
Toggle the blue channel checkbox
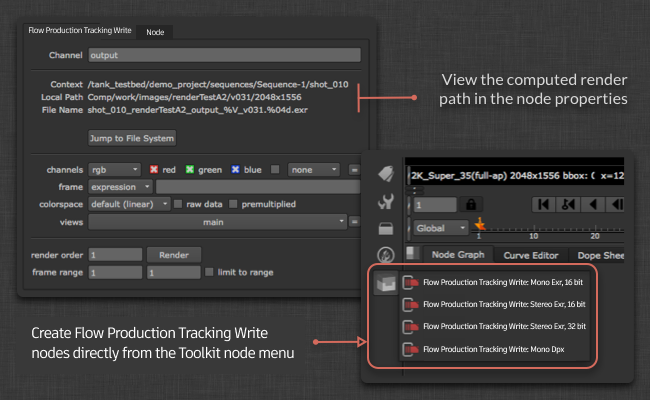(x=235, y=170)
